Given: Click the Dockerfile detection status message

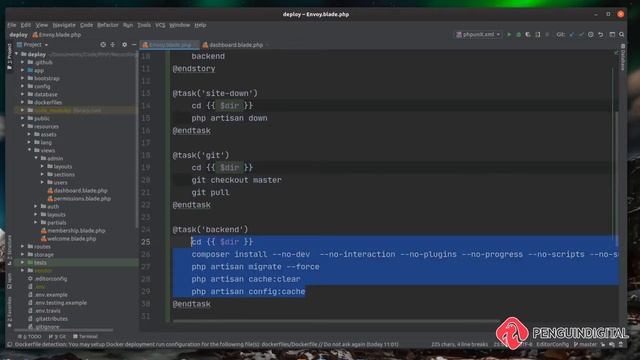Looking at the screenshot, I should [x=206, y=344].
